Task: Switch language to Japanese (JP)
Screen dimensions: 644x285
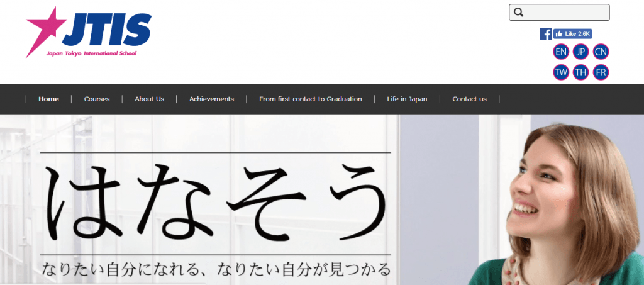Action: [x=580, y=52]
